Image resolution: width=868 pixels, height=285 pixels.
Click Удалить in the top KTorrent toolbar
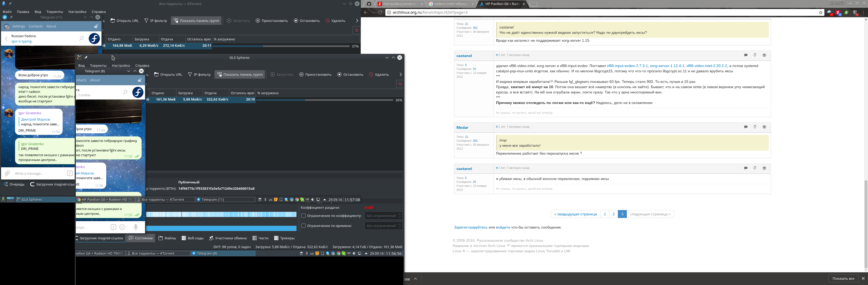coord(335,21)
